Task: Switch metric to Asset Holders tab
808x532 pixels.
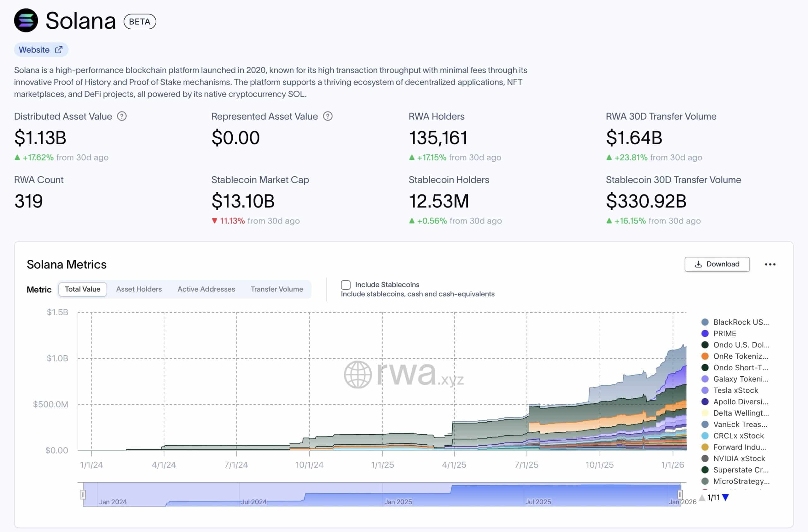Action: click(x=139, y=289)
